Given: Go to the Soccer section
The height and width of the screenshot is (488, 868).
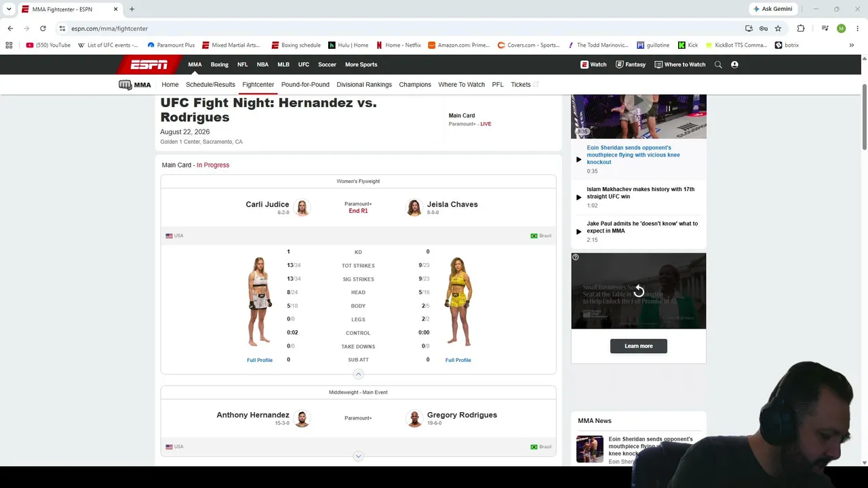Looking at the screenshot, I should 327,64.
